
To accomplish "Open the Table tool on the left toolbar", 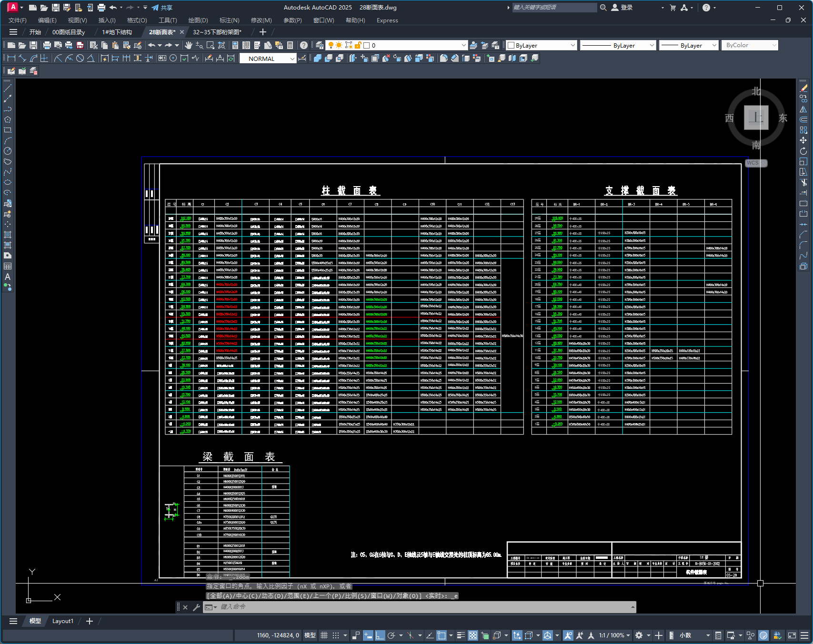I will click(8, 266).
